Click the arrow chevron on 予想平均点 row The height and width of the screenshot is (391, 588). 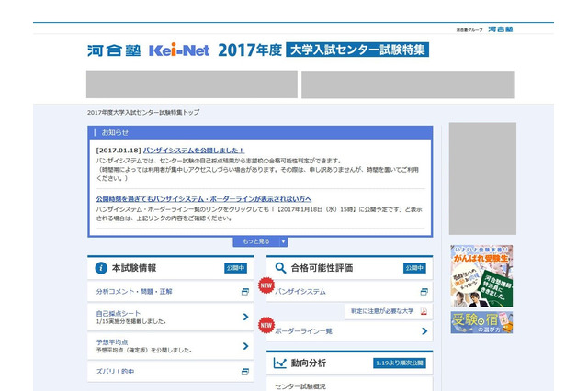pyautogui.click(x=245, y=346)
